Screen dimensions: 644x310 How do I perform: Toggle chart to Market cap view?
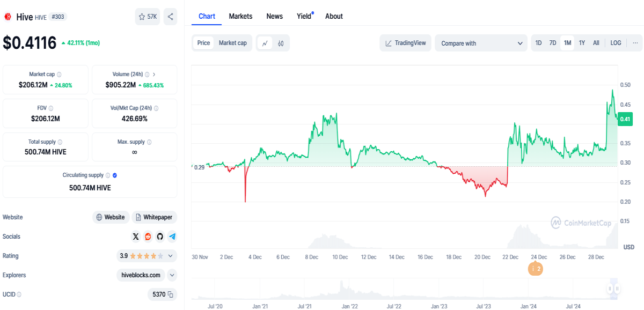click(233, 43)
